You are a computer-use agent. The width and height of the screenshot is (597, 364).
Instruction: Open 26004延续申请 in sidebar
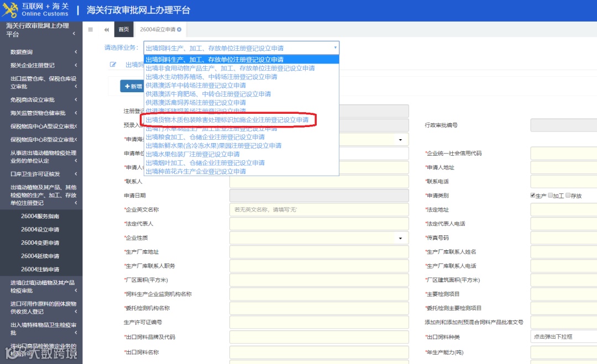click(x=40, y=256)
